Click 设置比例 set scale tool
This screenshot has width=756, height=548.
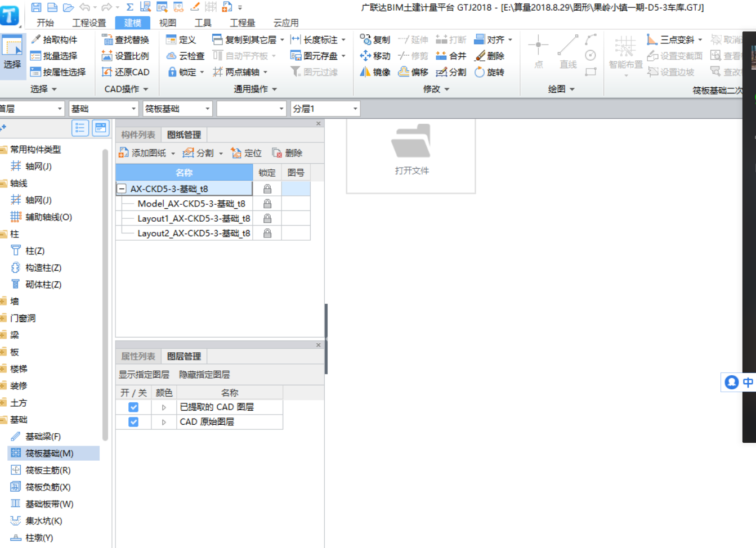click(126, 56)
